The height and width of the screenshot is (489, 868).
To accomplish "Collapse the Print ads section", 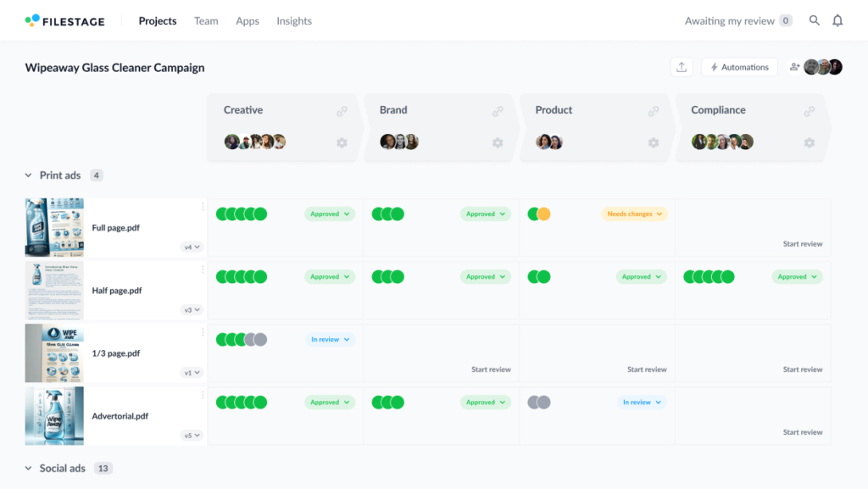I will [28, 175].
